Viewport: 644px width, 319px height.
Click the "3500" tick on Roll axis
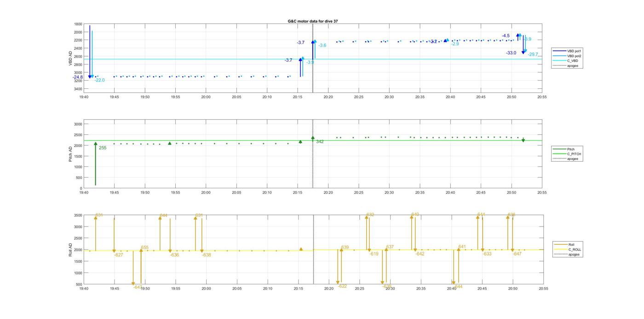78,215
